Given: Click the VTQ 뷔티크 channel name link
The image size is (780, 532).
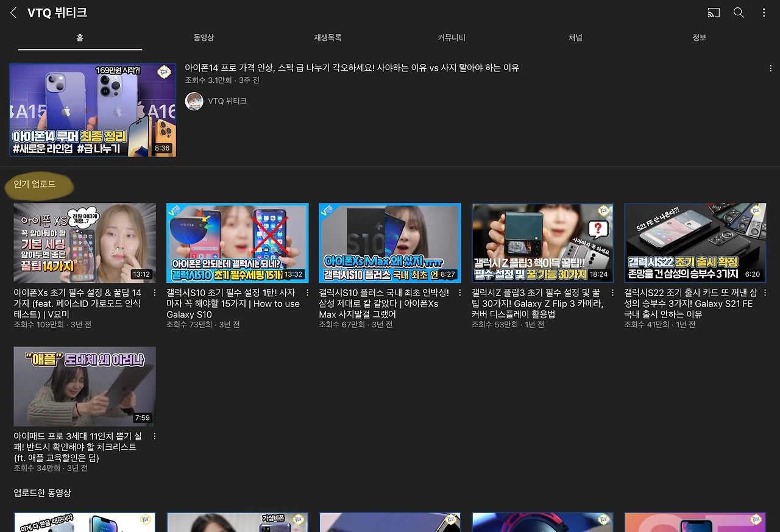Looking at the screenshot, I should point(227,101).
